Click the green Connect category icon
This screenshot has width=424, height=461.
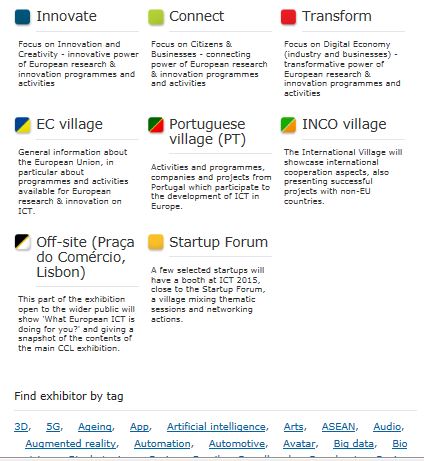(x=156, y=17)
